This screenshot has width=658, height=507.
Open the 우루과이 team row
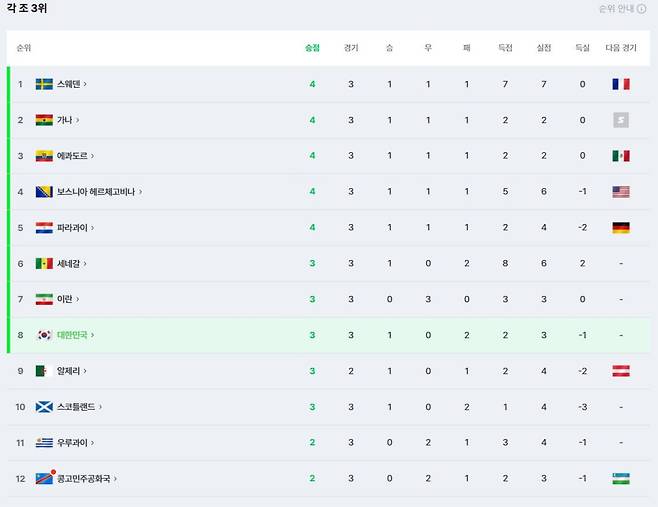(329, 443)
